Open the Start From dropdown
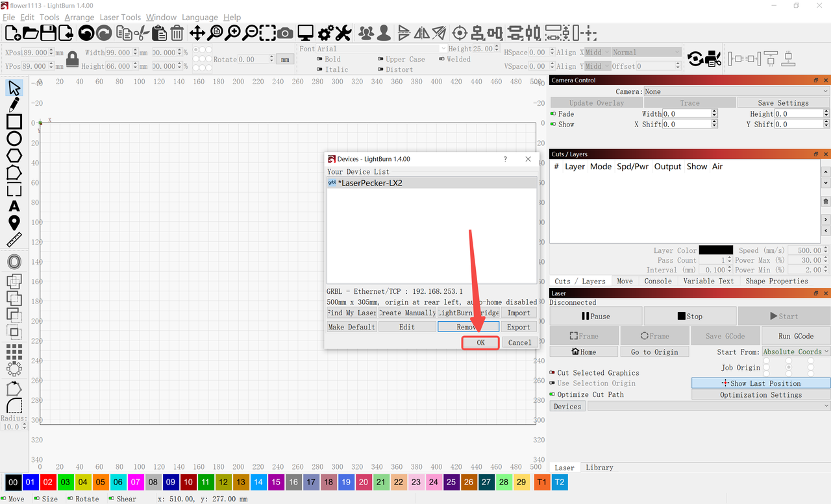Screen dimensions: 831x504 coord(796,352)
